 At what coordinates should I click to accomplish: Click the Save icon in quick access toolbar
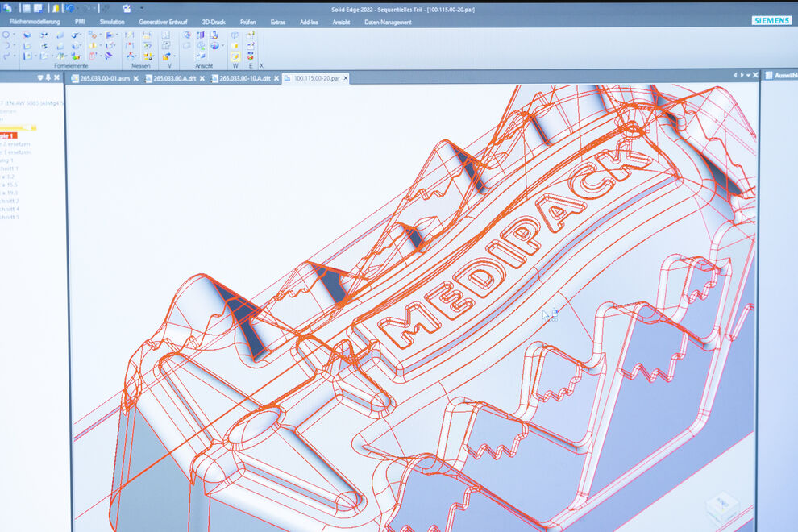click(38, 8)
